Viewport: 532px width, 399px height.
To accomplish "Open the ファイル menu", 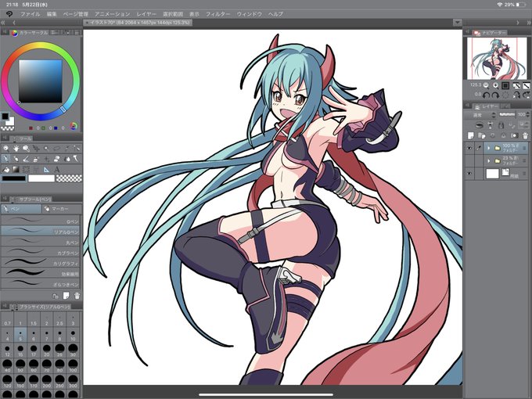I will [x=31, y=14].
